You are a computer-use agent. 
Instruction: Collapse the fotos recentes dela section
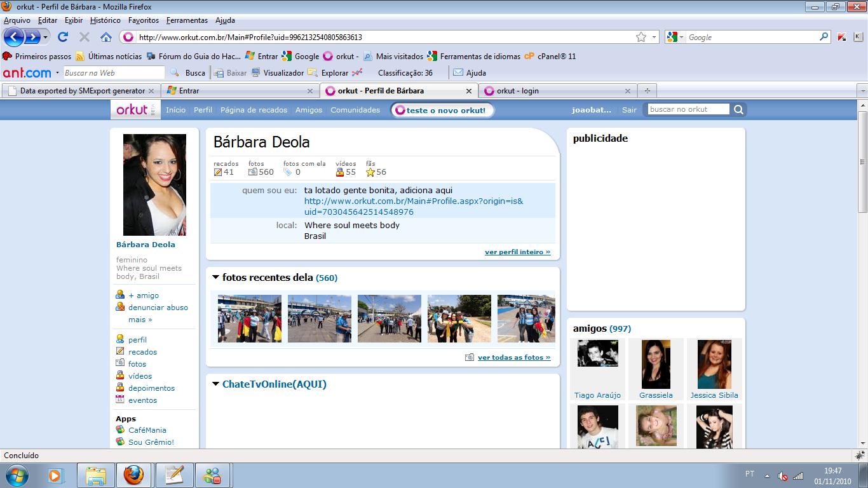(215, 277)
